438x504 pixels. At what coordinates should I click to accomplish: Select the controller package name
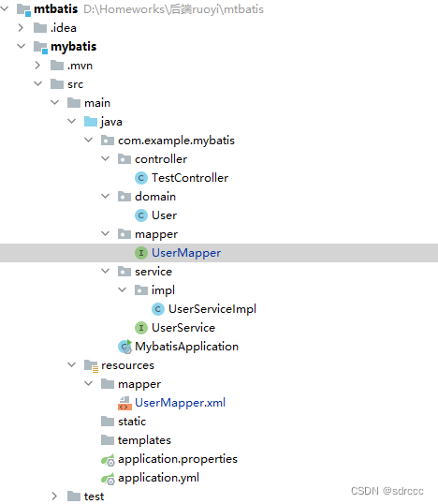click(161, 159)
